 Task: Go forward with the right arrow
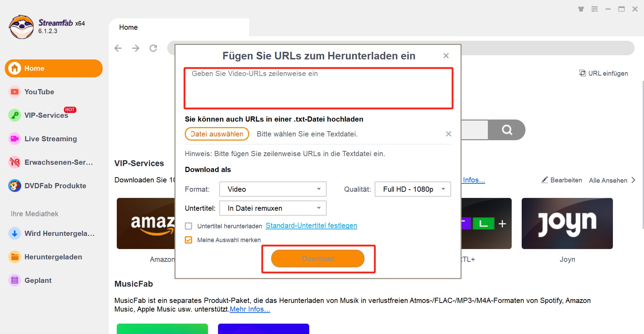136,48
